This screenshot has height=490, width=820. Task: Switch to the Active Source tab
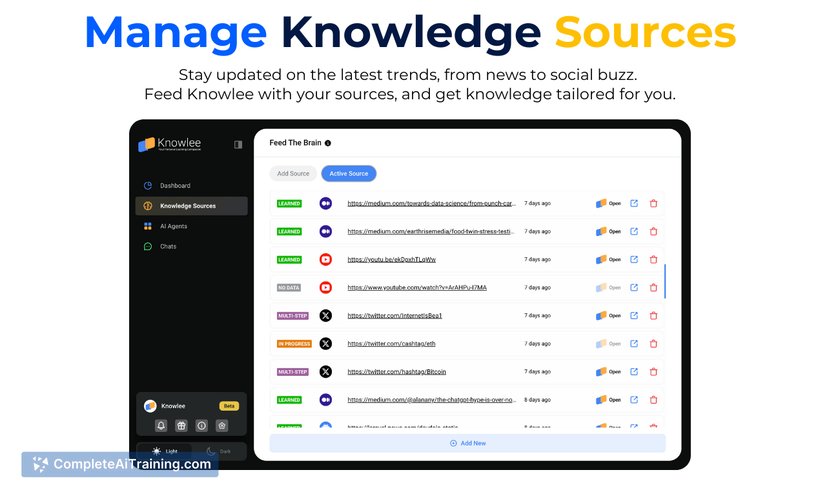[348, 174]
